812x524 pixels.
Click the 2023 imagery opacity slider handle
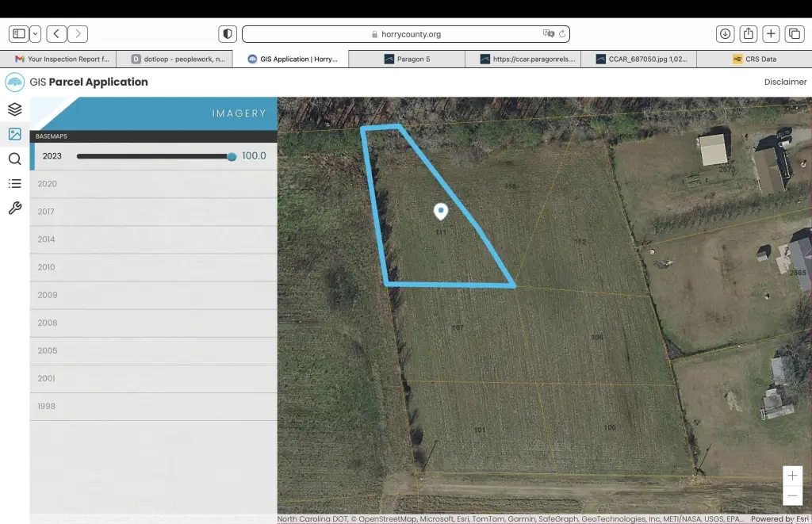coord(232,156)
